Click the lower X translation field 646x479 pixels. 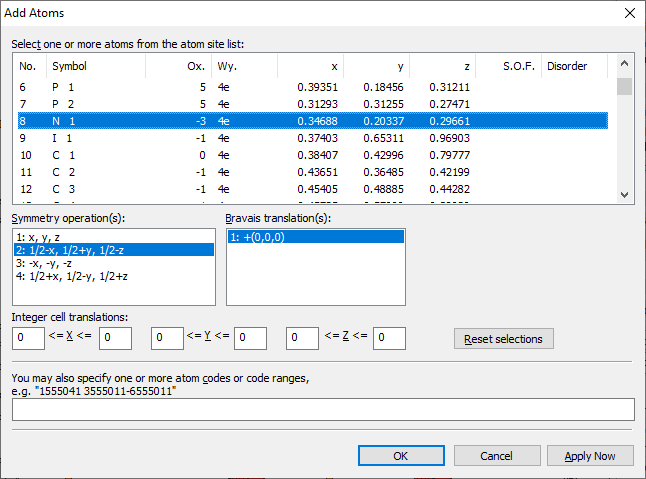(x=28, y=339)
